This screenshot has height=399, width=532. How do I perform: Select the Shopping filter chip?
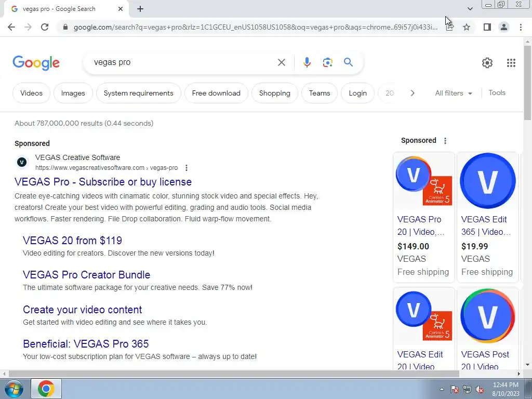(x=274, y=93)
